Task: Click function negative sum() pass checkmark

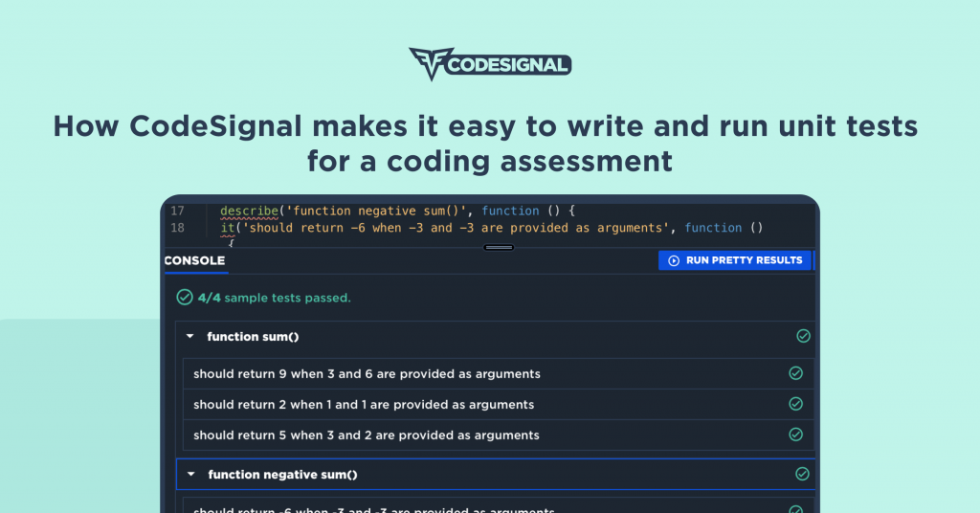Action: pyautogui.click(x=803, y=474)
